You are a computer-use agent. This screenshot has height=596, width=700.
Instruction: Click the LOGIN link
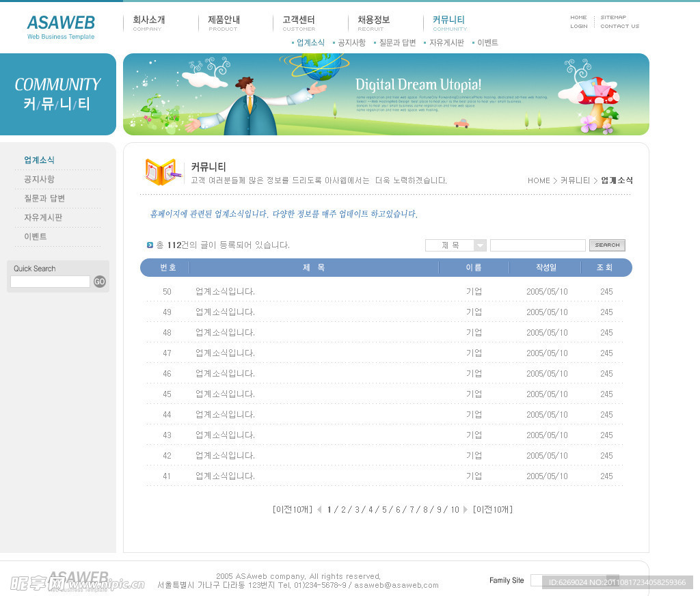[579, 27]
